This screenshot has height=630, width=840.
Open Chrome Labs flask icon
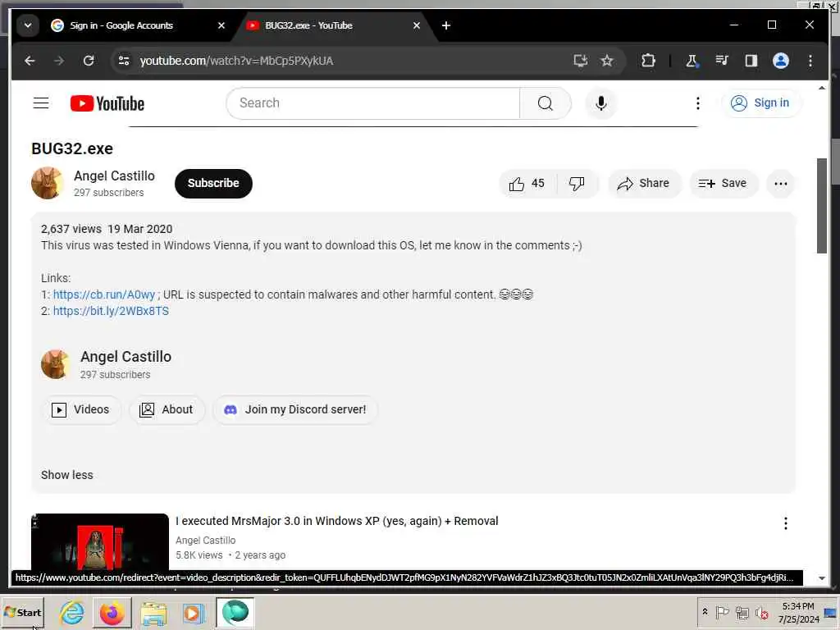pyautogui.click(x=692, y=61)
